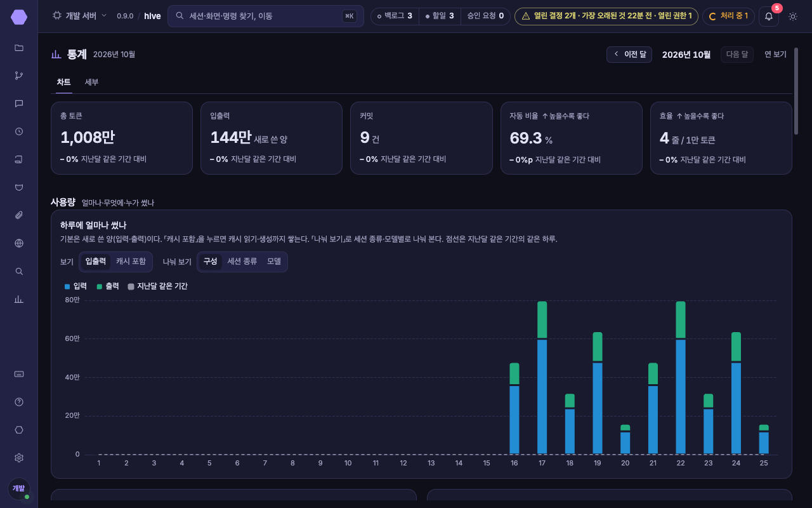
Task: Click the day 20 stacked bar
Action: pyautogui.click(x=625, y=439)
